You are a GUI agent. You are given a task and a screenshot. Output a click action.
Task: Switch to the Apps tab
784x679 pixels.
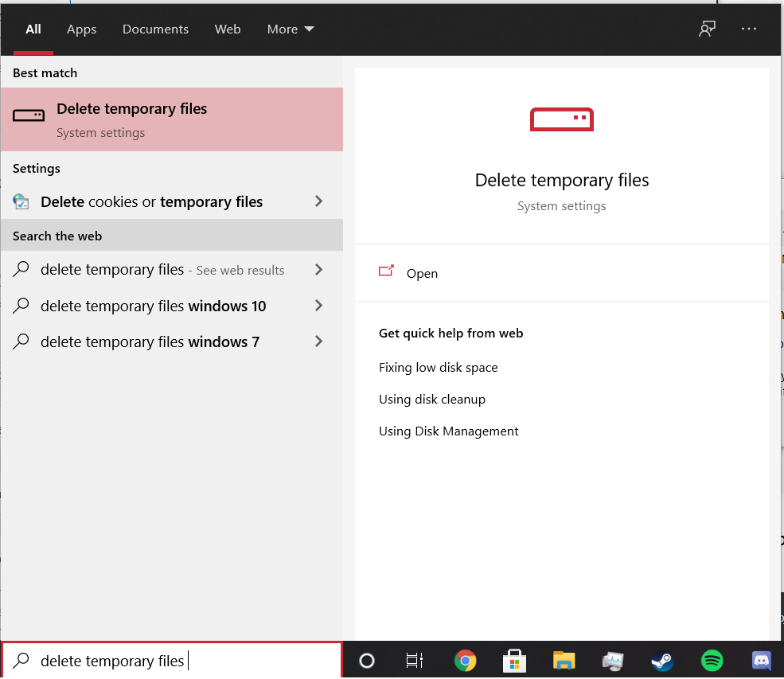[81, 29]
